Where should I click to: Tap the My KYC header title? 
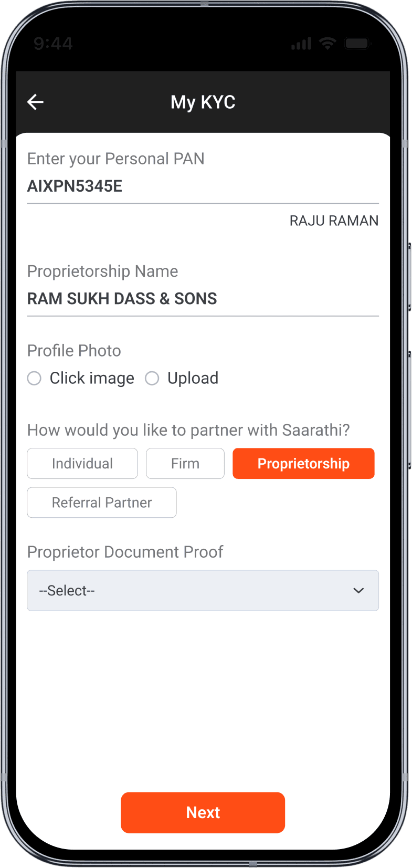[x=203, y=102]
